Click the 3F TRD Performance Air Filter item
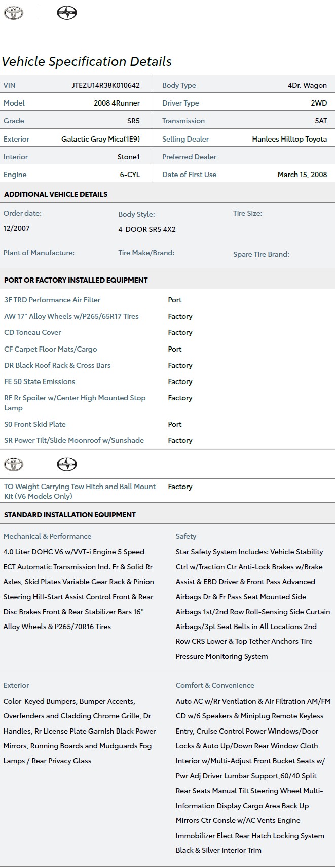335x868 pixels. (x=52, y=300)
